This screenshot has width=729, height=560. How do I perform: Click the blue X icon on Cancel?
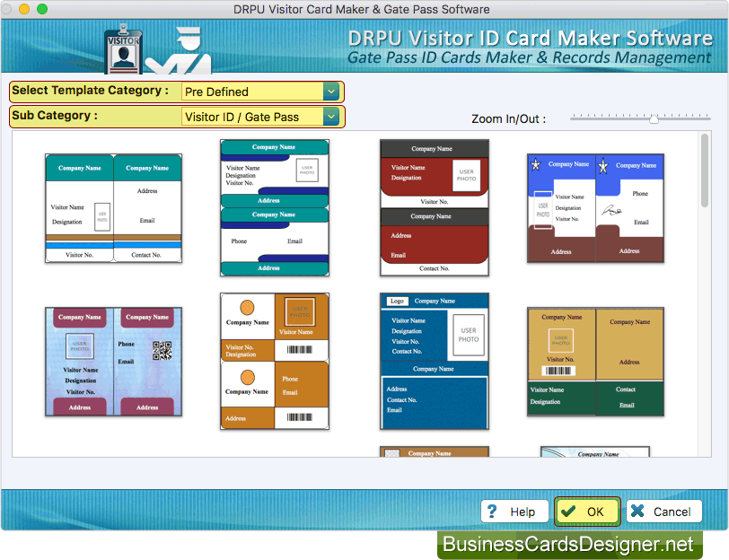click(x=637, y=511)
